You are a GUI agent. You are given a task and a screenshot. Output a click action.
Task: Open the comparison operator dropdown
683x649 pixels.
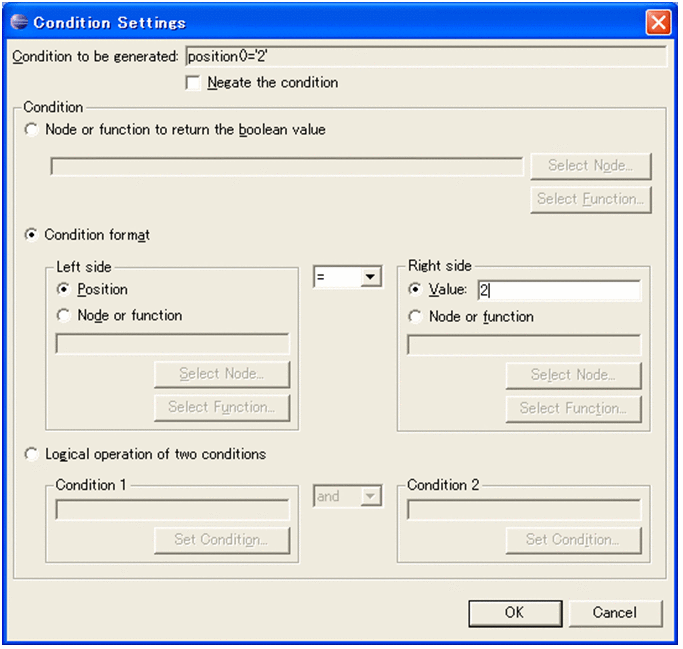pos(372,278)
